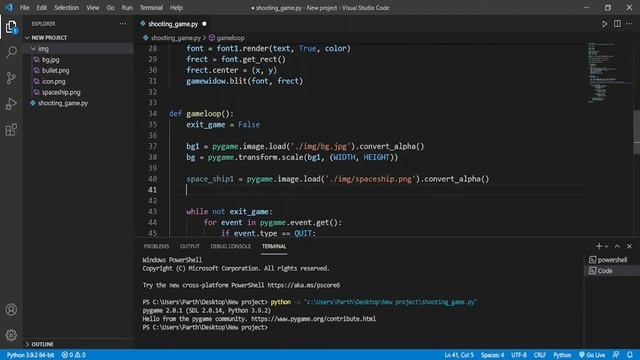Click gameloop in the breadcrumb
The height and width of the screenshot is (360, 640).
tap(230, 38)
